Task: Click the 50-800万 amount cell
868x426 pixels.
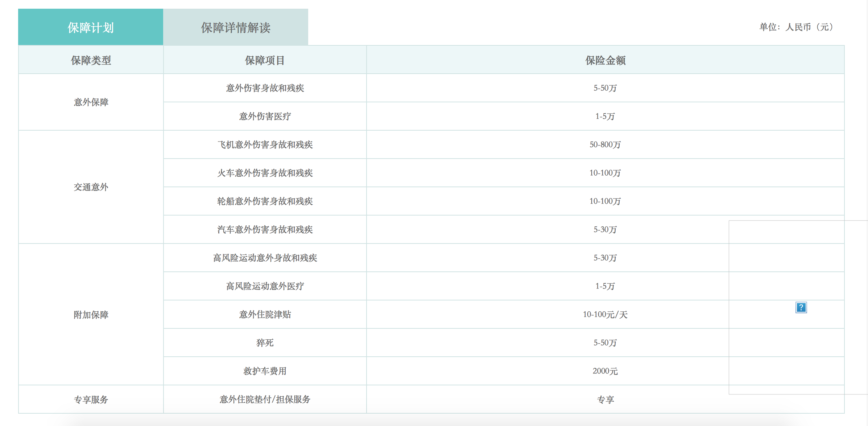Action: pos(605,145)
